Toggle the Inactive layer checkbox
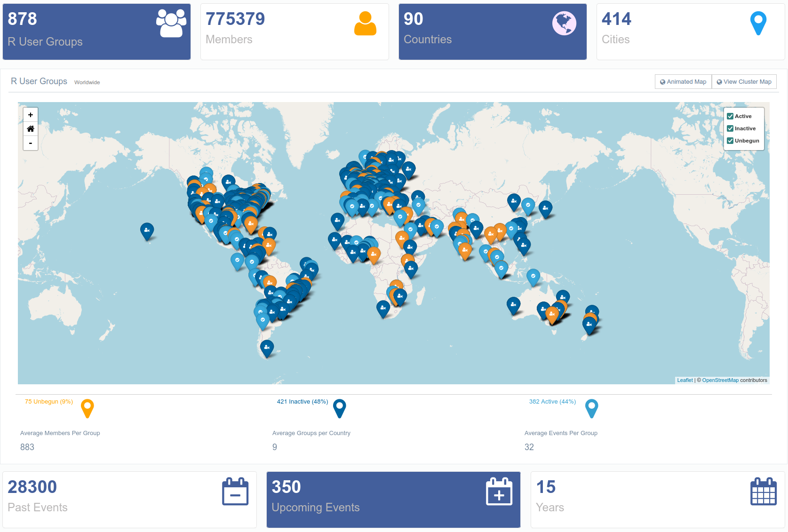 click(730, 128)
